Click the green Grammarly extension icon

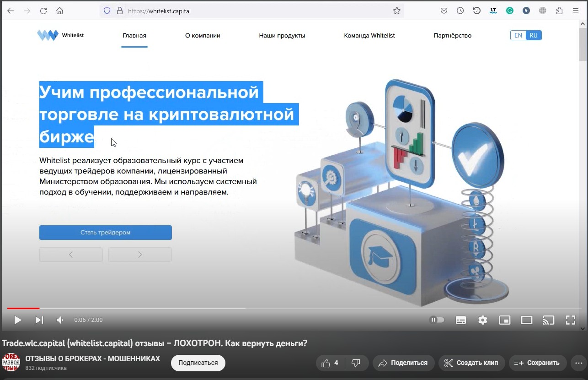click(x=510, y=11)
